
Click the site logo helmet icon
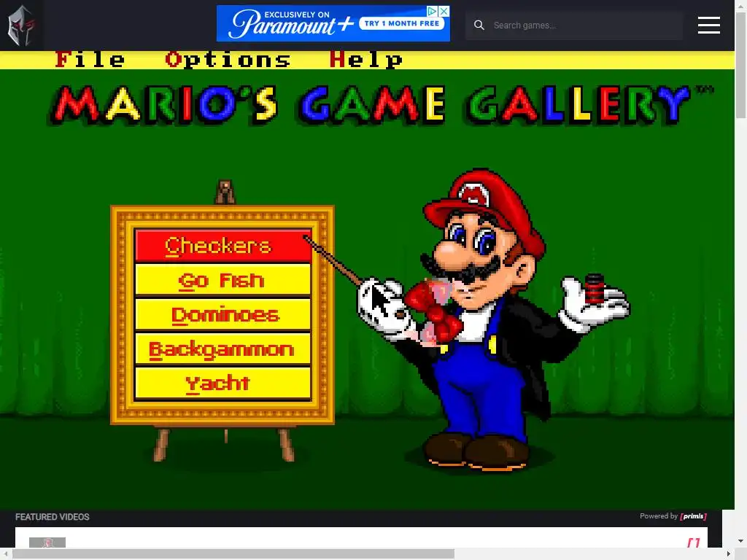21,25
